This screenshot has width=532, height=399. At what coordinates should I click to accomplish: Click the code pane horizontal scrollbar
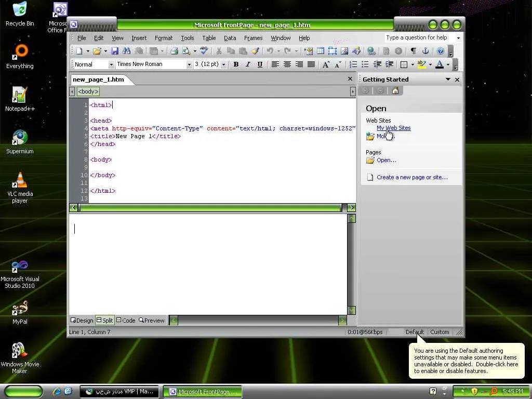212,208
